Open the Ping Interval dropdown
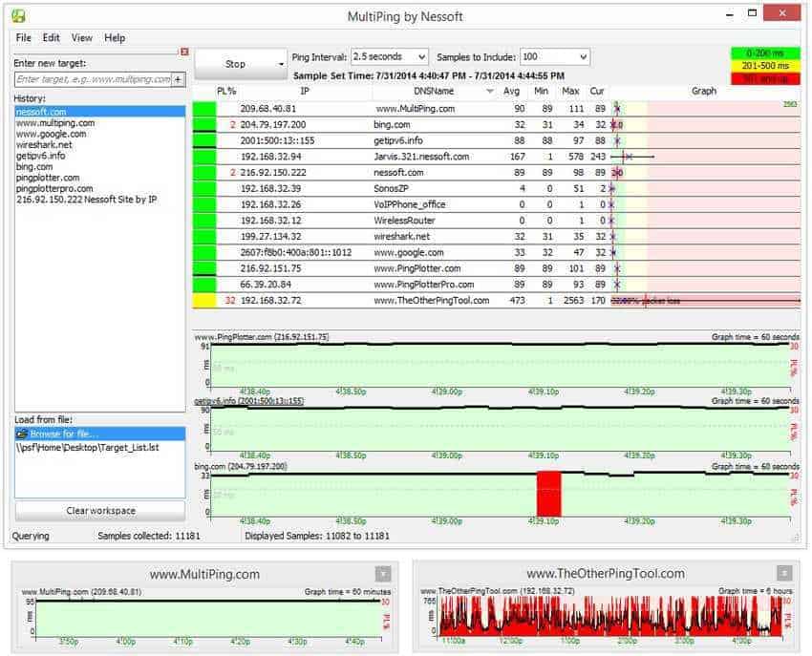812x656 pixels. tap(390, 56)
